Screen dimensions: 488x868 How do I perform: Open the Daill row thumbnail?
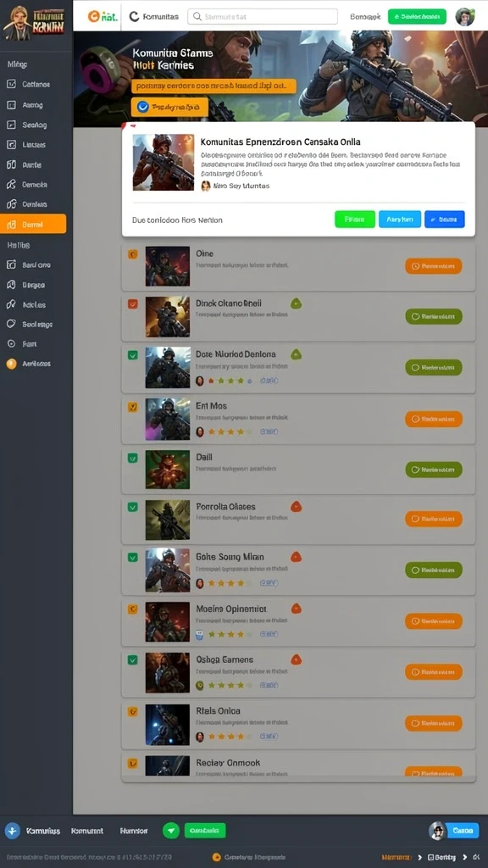168,470
